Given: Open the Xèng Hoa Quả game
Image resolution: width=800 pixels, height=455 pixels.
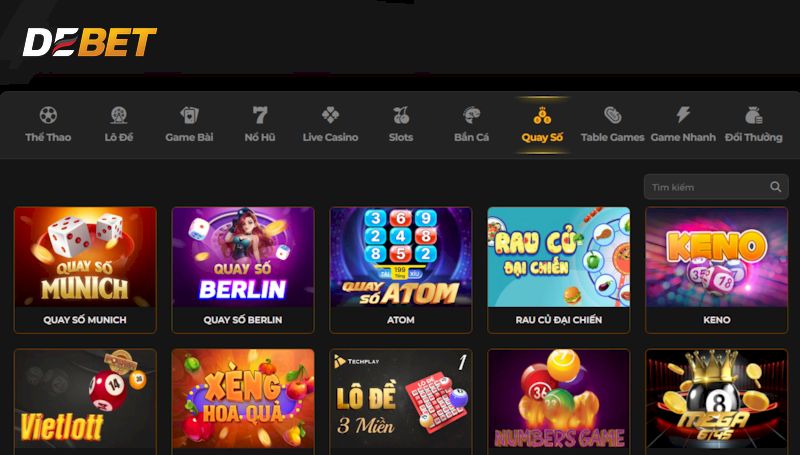Looking at the screenshot, I should [x=243, y=401].
